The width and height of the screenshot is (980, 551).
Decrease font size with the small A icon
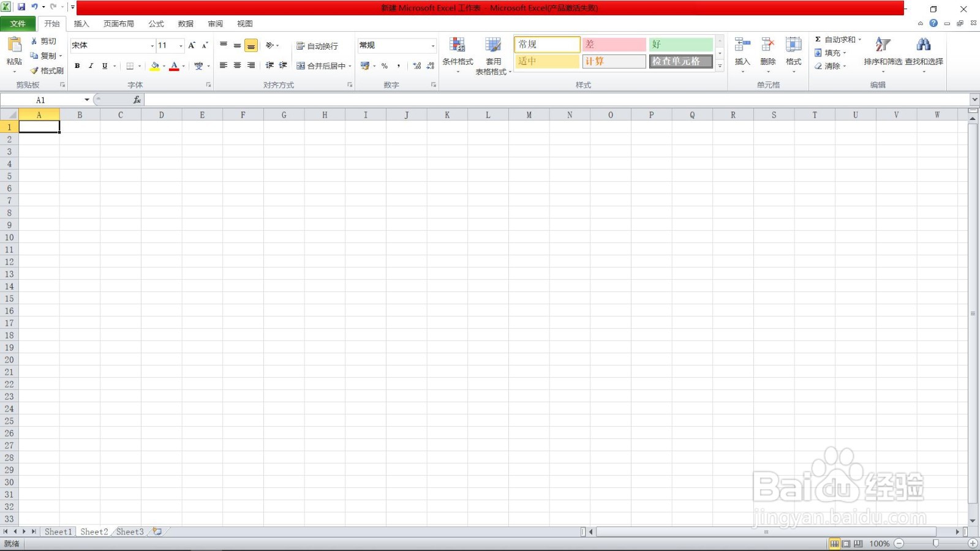tap(205, 45)
